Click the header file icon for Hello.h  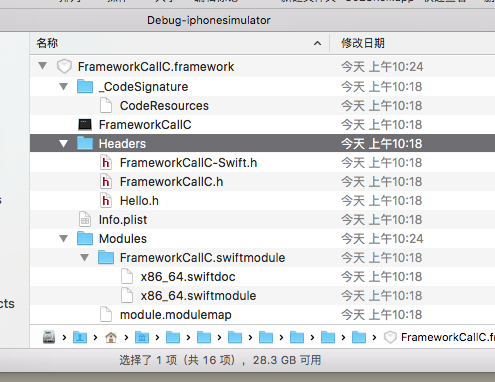point(106,201)
